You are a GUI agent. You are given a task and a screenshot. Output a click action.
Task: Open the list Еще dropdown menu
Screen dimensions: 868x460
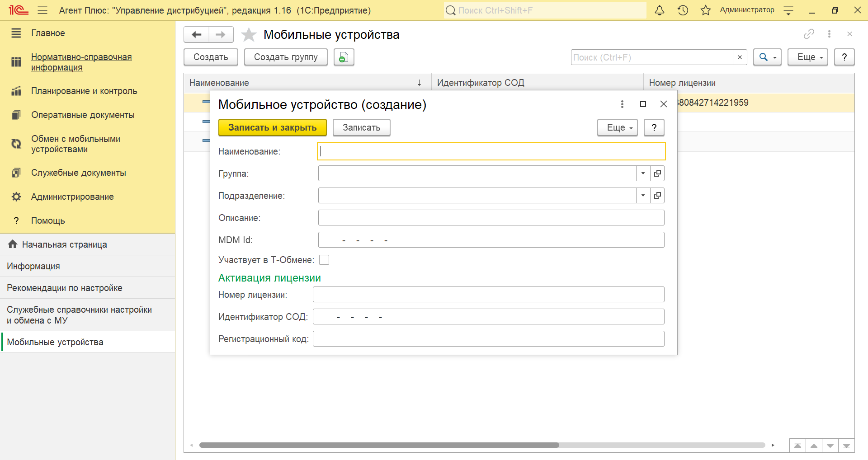(x=808, y=57)
